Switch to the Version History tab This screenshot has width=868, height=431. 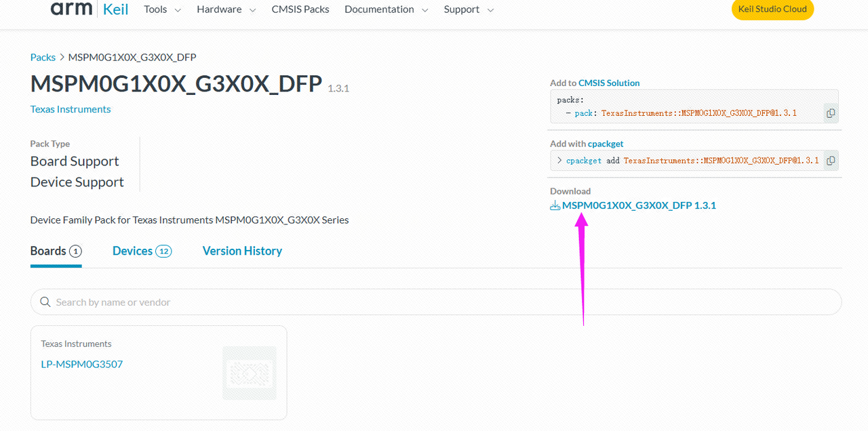242,251
